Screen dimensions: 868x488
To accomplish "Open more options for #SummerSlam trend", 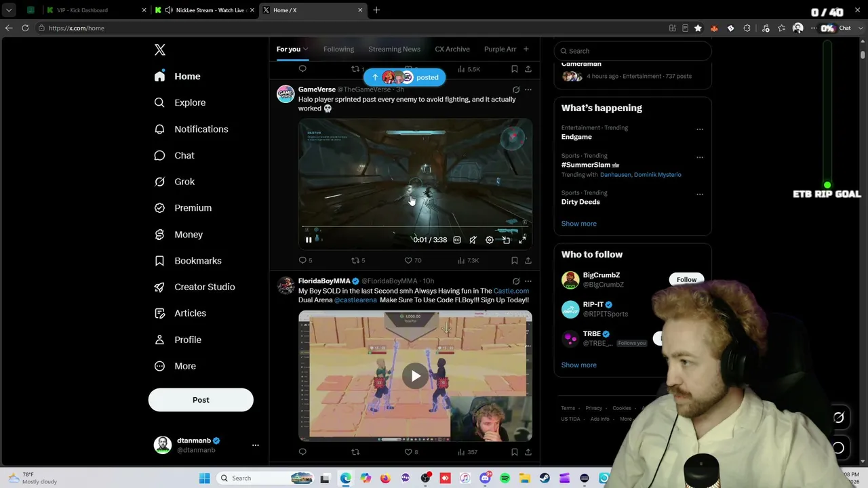I will pos(700,157).
